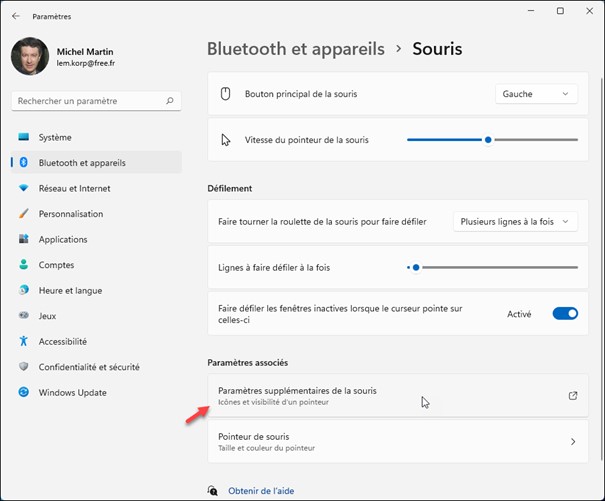Go to Jeux in sidebar
605x501 pixels.
click(x=47, y=316)
